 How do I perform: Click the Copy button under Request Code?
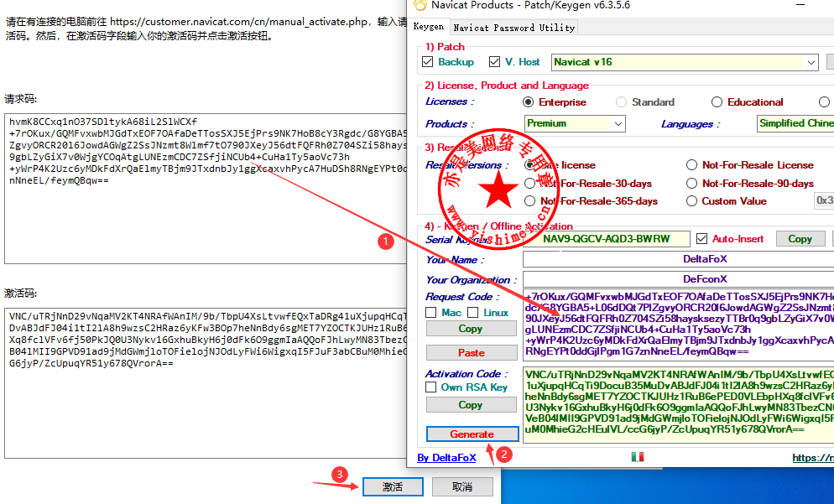472,329
